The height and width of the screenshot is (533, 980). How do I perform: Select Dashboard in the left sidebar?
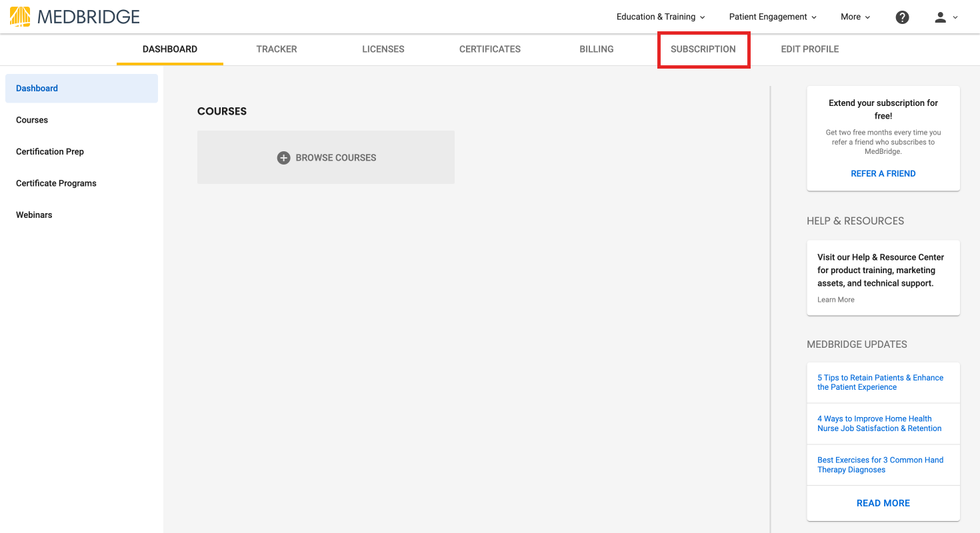[x=81, y=88]
